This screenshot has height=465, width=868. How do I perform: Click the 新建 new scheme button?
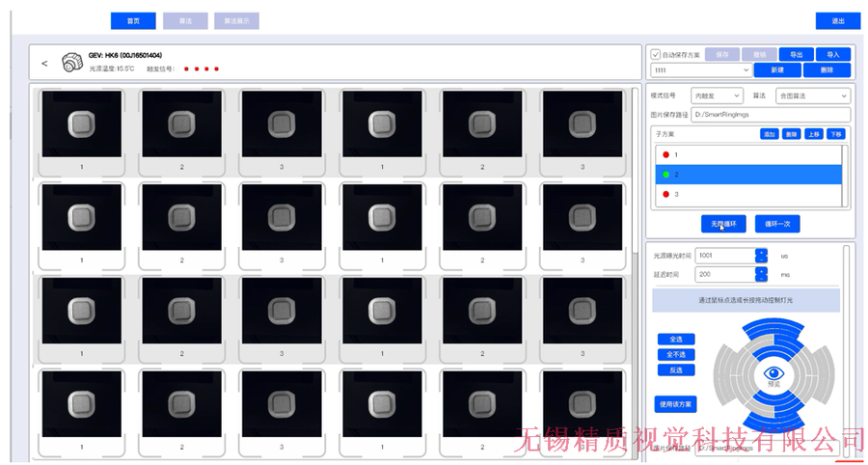[x=777, y=70]
